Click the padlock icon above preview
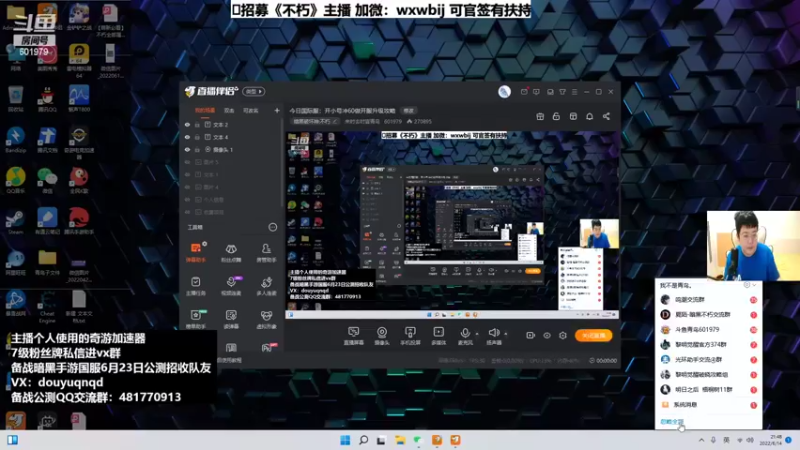Image resolution: width=800 pixels, height=450 pixels. click(x=556, y=116)
